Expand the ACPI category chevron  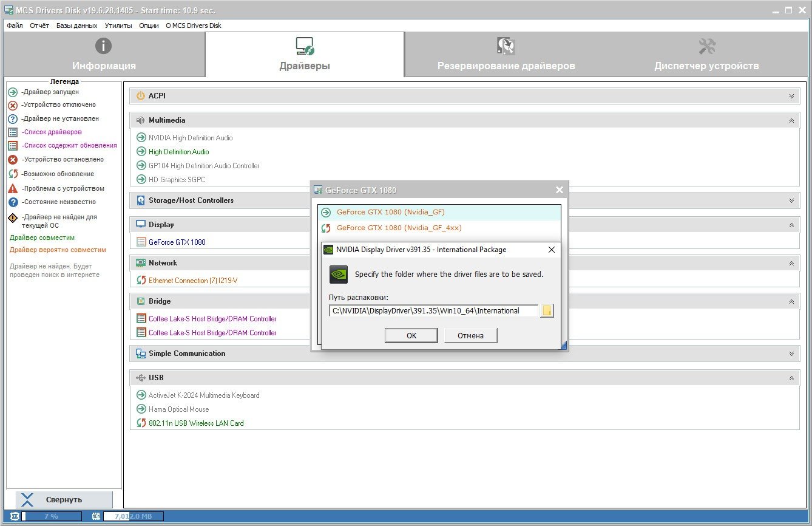point(791,96)
